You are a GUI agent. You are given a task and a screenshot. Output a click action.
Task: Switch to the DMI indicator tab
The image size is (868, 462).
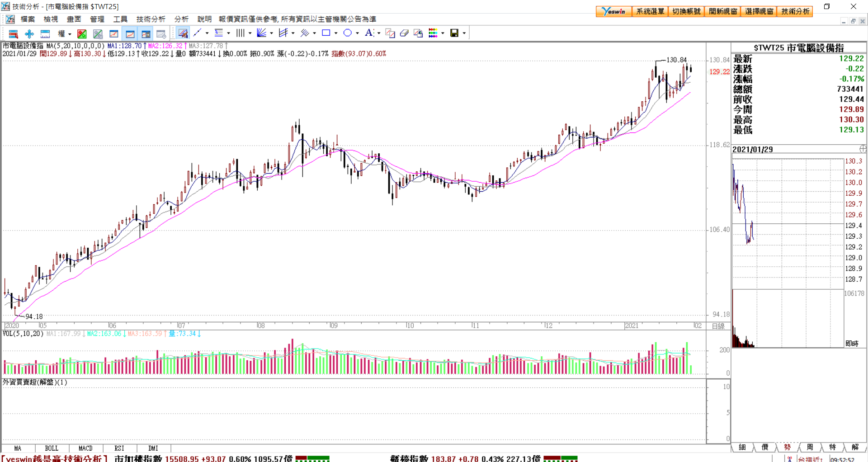(x=153, y=448)
